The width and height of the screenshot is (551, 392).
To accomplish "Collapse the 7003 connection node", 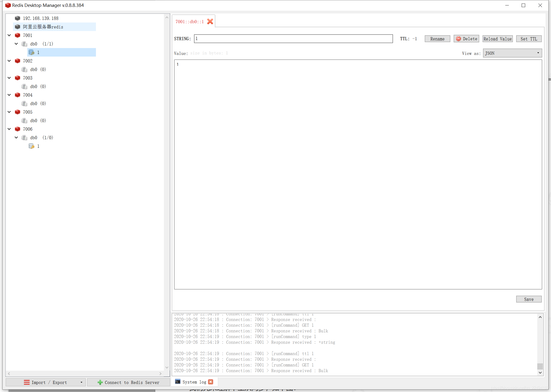I will pyautogui.click(x=9, y=78).
